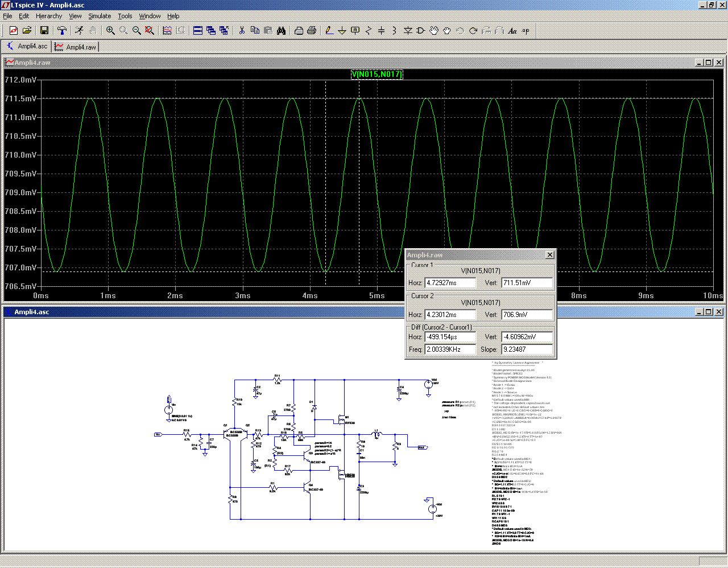
Task: Click the Save floppy disk icon
Action: [44, 31]
